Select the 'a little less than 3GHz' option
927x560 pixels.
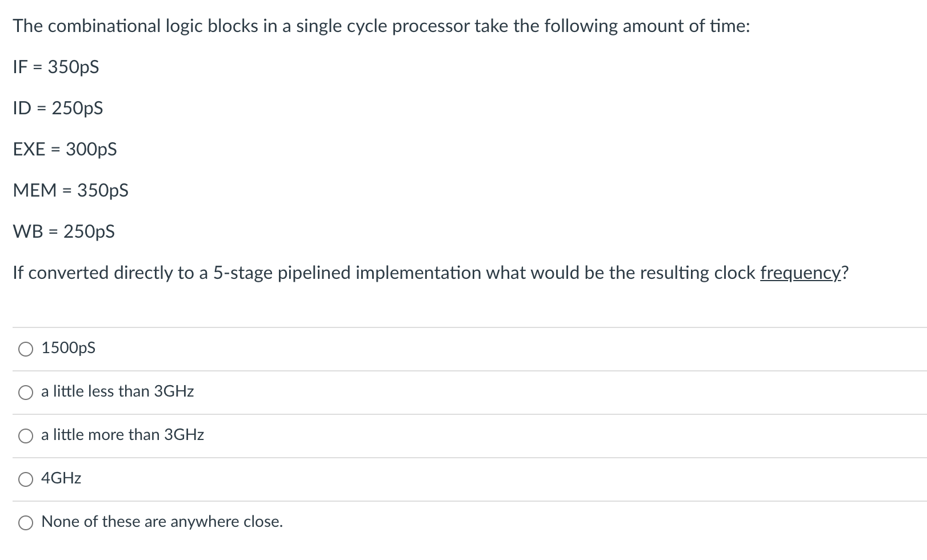[25, 392]
